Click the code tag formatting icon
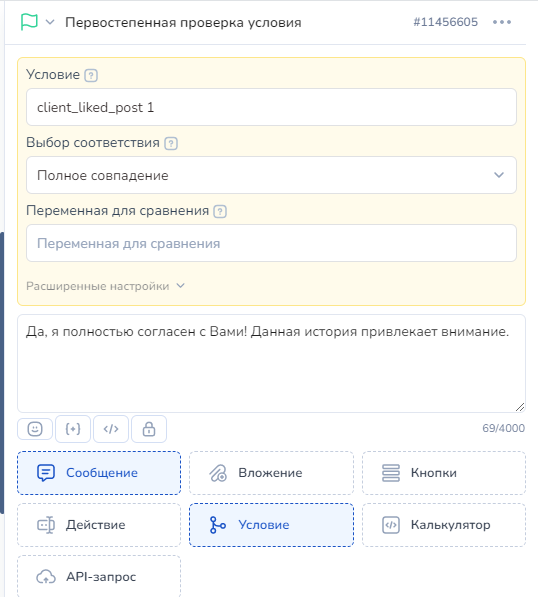538x597 pixels. [x=111, y=429]
